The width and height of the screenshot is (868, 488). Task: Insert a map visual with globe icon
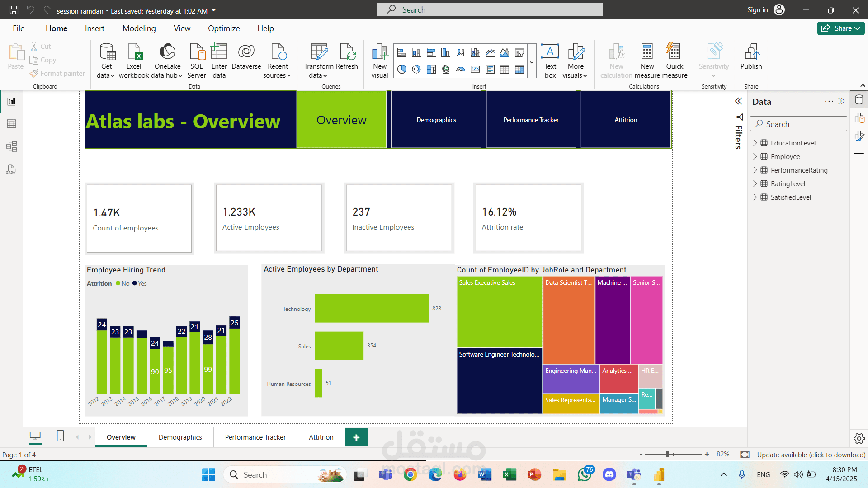446,69
